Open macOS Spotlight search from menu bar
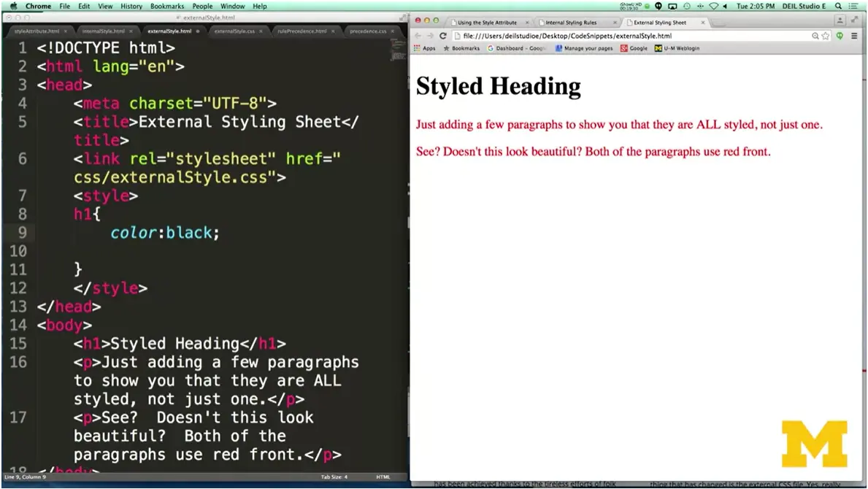The height and width of the screenshot is (489, 868). pos(838,6)
